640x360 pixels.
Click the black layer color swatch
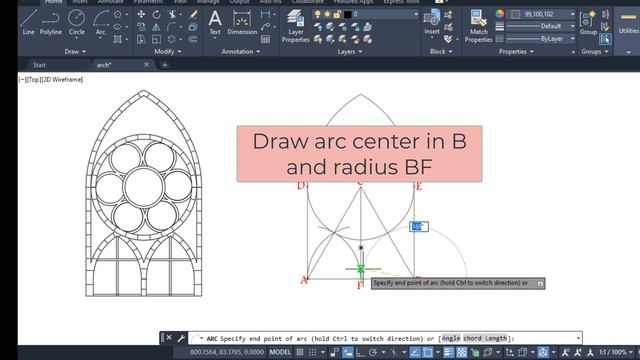(x=347, y=15)
